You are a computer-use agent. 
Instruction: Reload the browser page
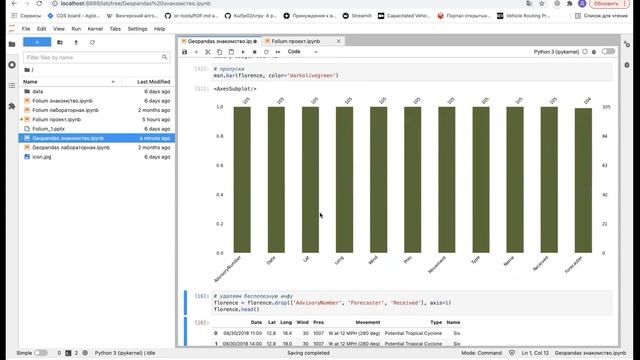(x=39, y=3)
